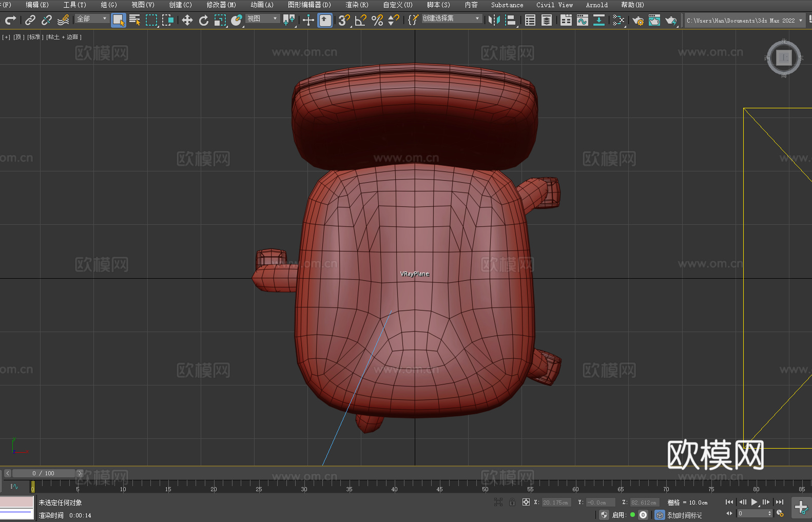Image resolution: width=812 pixels, height=522 pixels.
Task: Toggle Percent Snap button
Action: click(377, 20)
